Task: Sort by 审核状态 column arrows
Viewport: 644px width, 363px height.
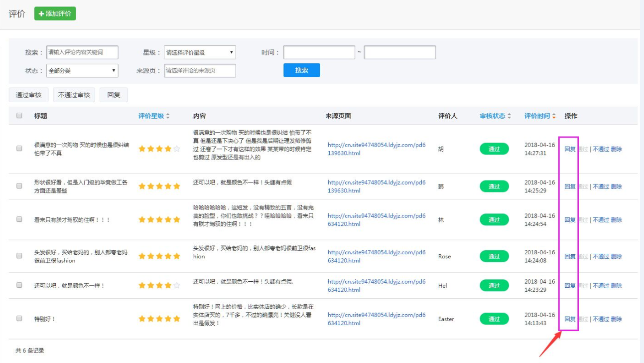Action: (509, 116)
